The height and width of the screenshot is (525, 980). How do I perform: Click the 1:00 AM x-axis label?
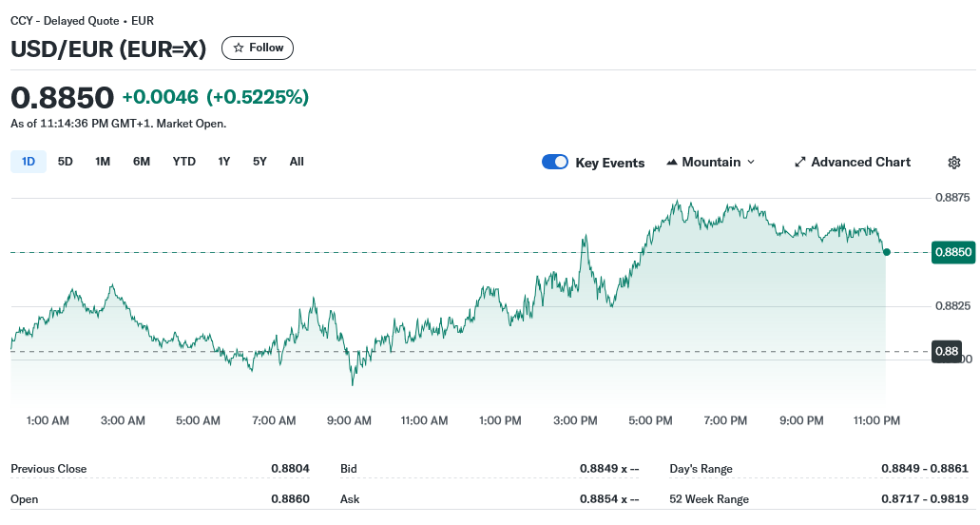[x=48, y=420]
